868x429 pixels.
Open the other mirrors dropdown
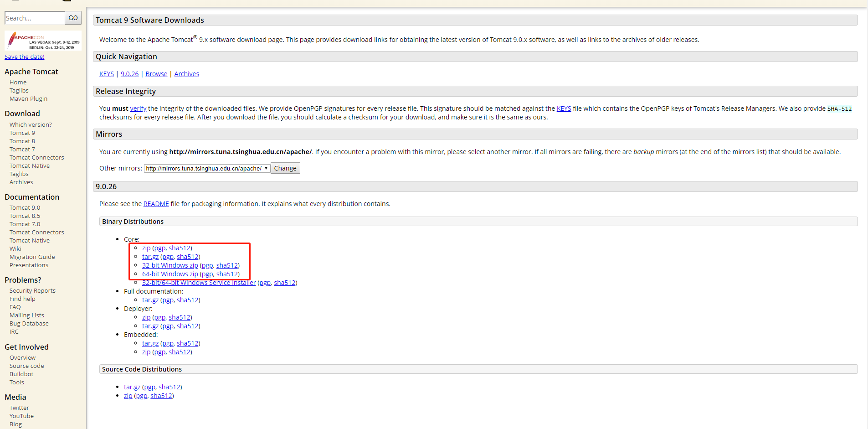click(x=207, y=168)
